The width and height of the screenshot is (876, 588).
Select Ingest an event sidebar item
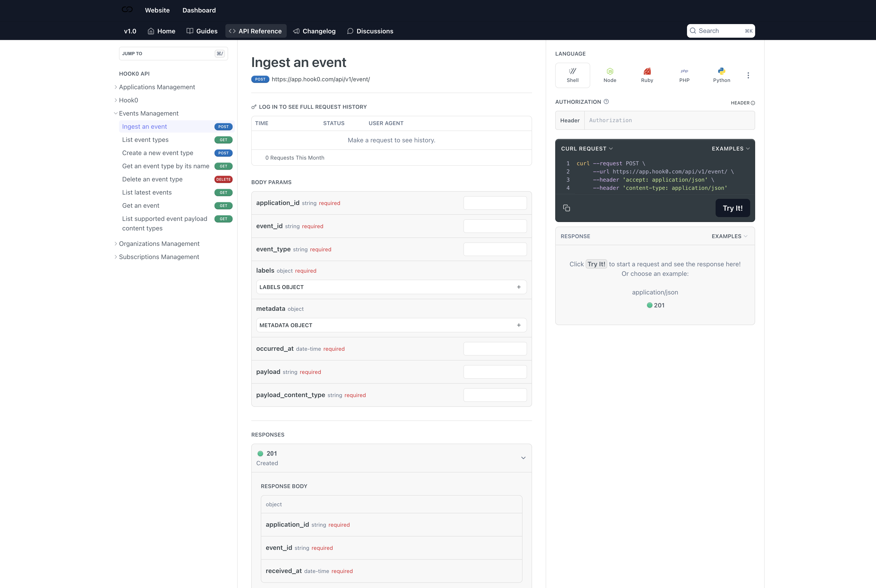pos(177,127)
